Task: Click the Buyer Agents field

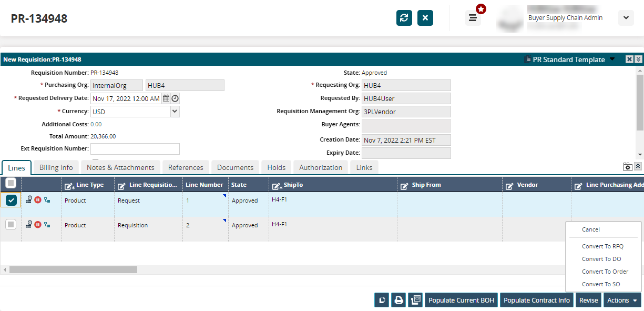Action: pos(406,125)
